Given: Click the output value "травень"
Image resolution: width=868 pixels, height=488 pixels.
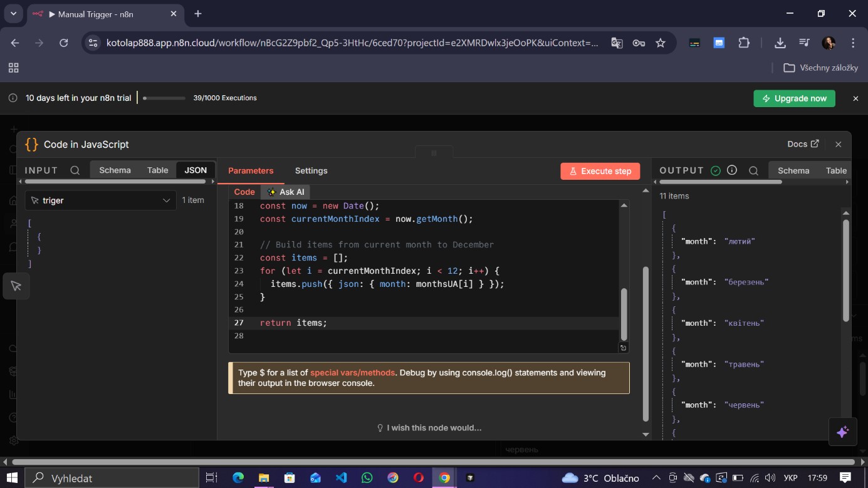Looking at the screenshot, I should point(744,364).
